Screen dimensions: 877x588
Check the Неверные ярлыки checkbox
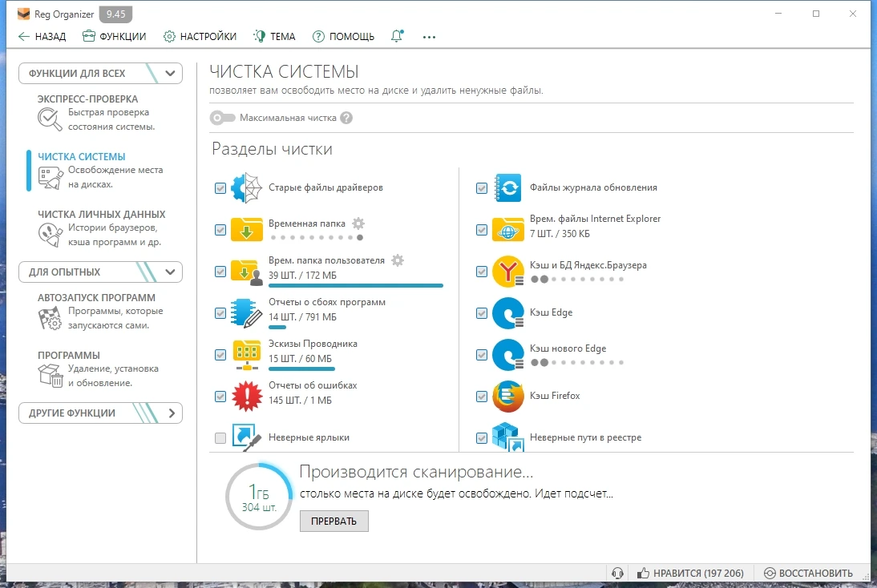(x=220, y=437)
